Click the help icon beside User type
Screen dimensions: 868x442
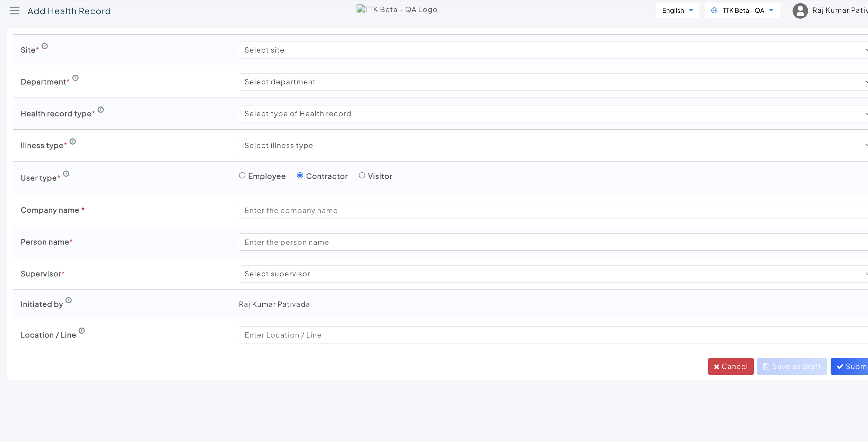click(x=66, y=174)
